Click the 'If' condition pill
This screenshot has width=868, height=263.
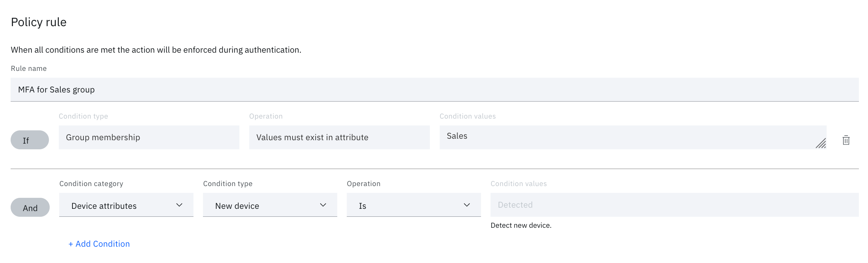tap(30, 140)
